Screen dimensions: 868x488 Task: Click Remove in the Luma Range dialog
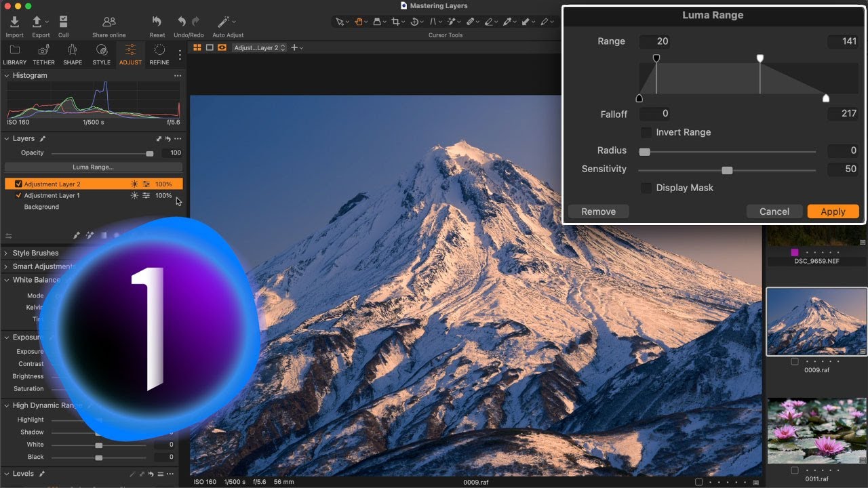tap(598, 211)
